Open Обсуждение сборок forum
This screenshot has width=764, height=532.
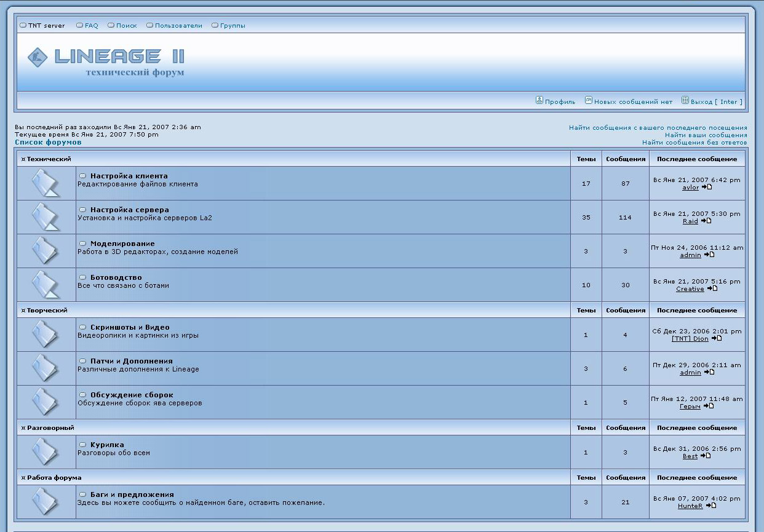click(x=132, y=395)
